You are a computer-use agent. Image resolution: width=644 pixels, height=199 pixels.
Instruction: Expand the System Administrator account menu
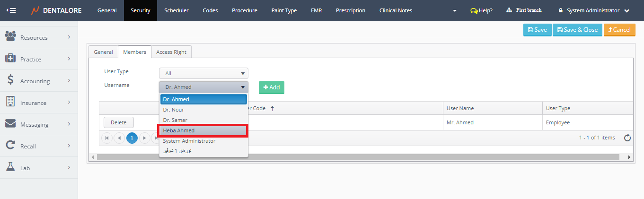594,10
